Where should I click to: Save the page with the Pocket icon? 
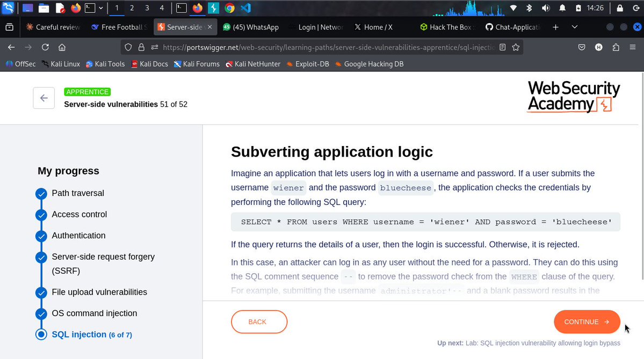pos(581,47)
